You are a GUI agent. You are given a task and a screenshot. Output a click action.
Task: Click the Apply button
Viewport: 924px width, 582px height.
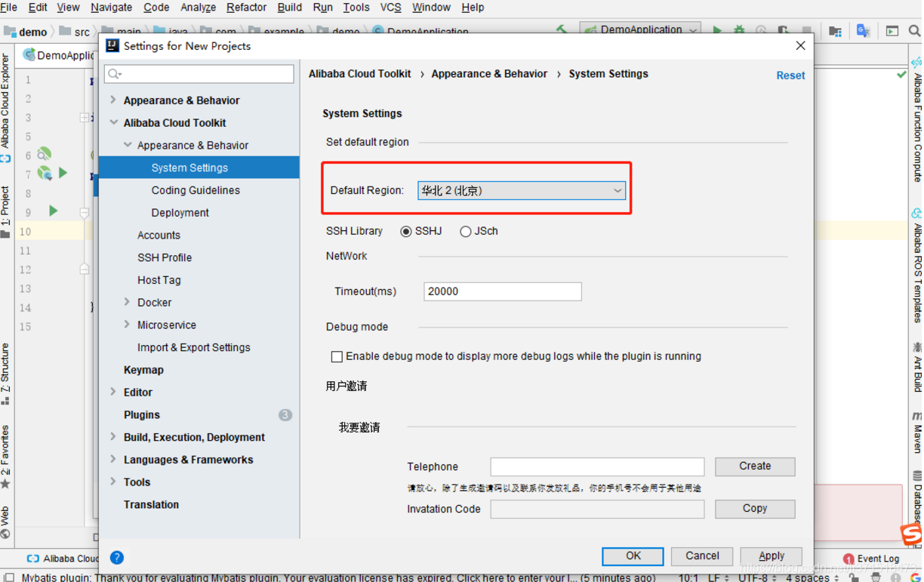(x=771, y=556)
